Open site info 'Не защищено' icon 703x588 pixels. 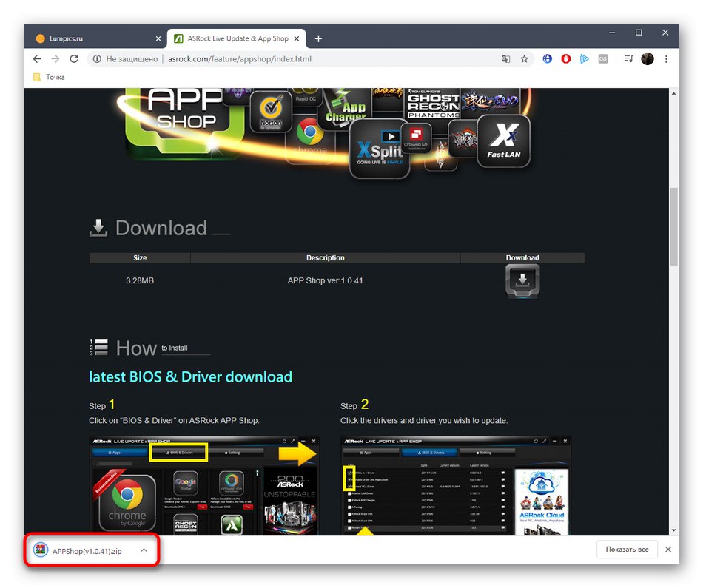click(97, 58)
